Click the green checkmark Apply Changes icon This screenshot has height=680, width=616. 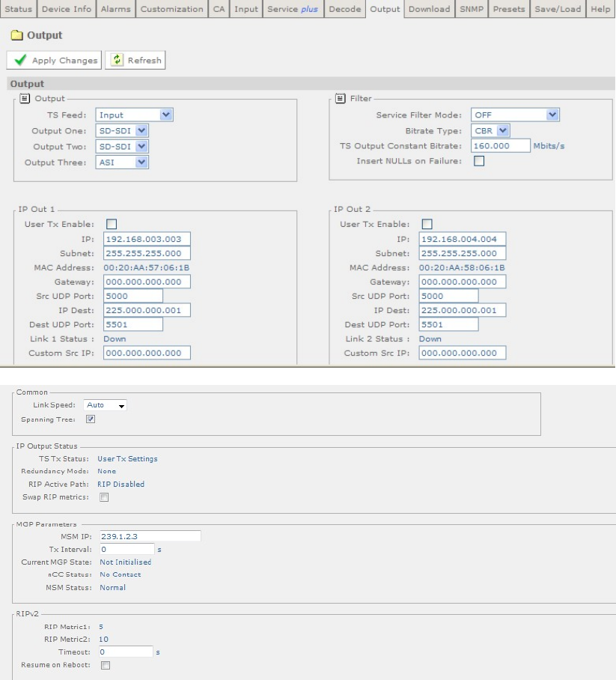[20, 61]
